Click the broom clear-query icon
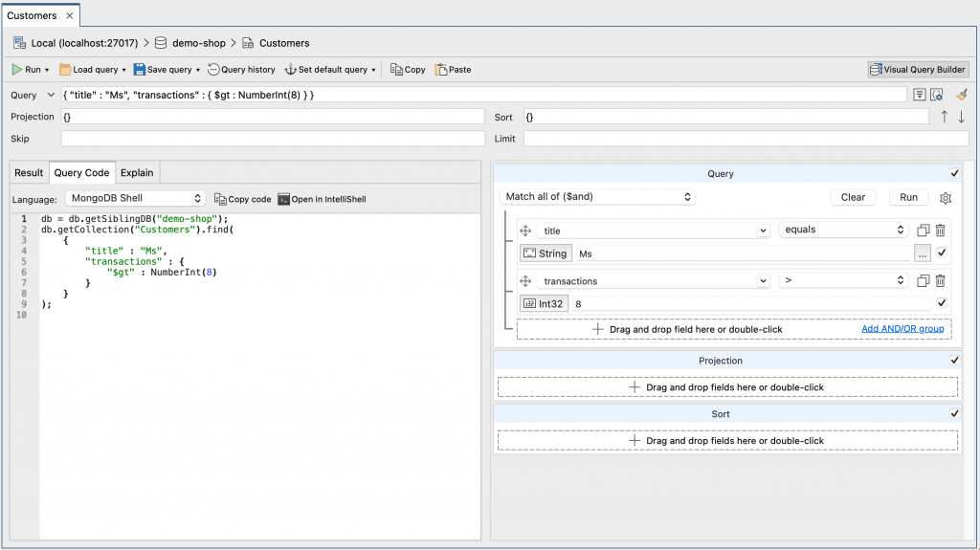The width and height of the screenshot is (980, 550). (x=962, y=95)
